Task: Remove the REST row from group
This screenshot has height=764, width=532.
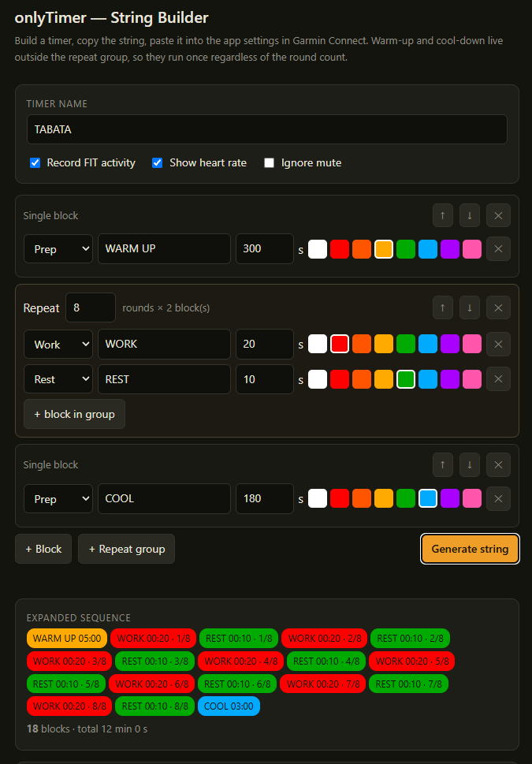Action: [x=498, y=379]
